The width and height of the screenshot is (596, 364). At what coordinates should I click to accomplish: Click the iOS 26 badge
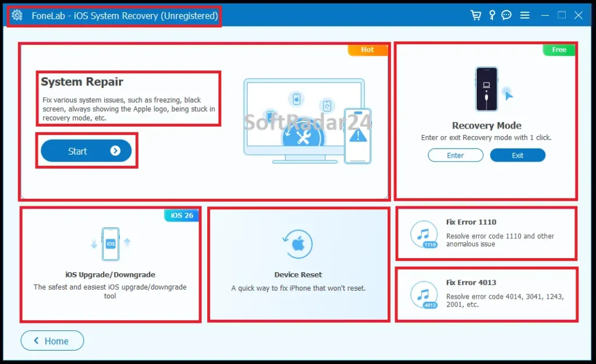182,215
